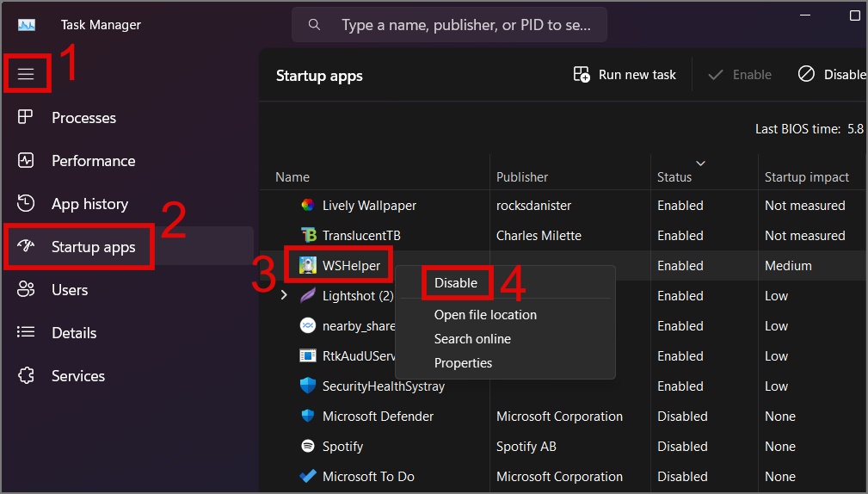
Task: Switch to the Performance page
Action: coord(94,161)
